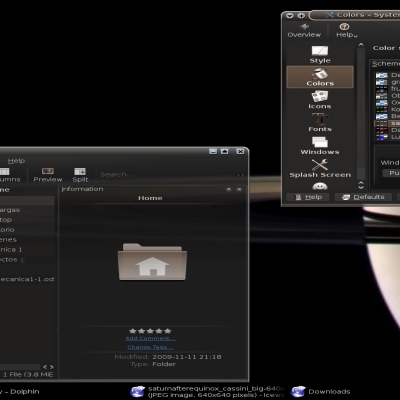Click the 'Add Comment...' link

[x=150, y=338]
